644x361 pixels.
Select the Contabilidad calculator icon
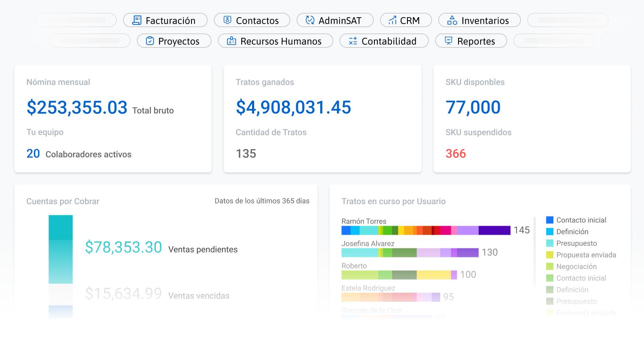[353, 41]
